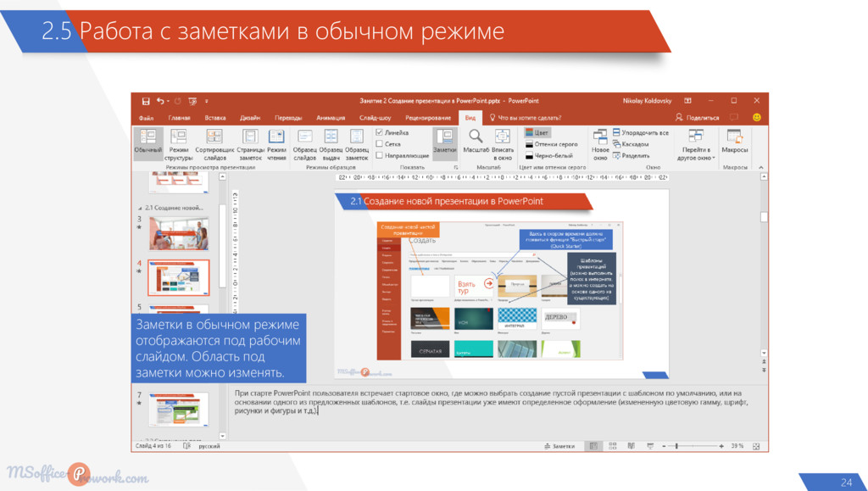The height and width of the screenshot is (491, 868).
Task: Open the Файл tab
Action: point(146,118)
